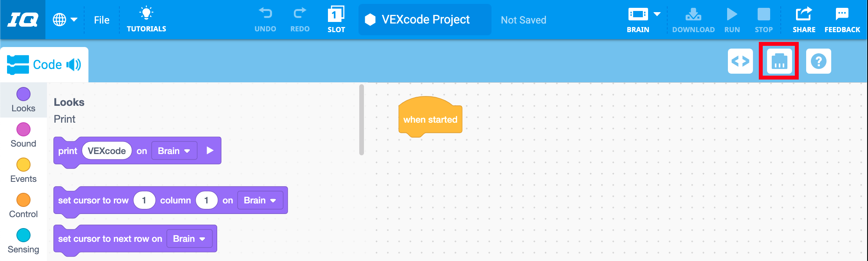Undo the last action

click(265, 19)
